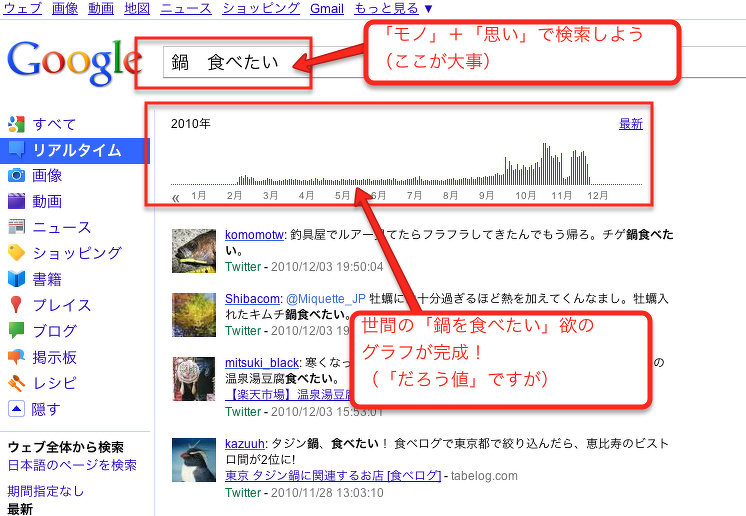
Task: Click timestamp 2010/11/28 13:03:10
Action: tap(327, 493)
